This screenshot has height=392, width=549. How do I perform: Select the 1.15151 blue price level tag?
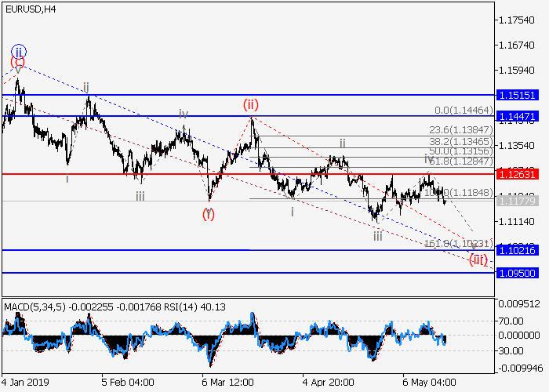pos(521,95)
